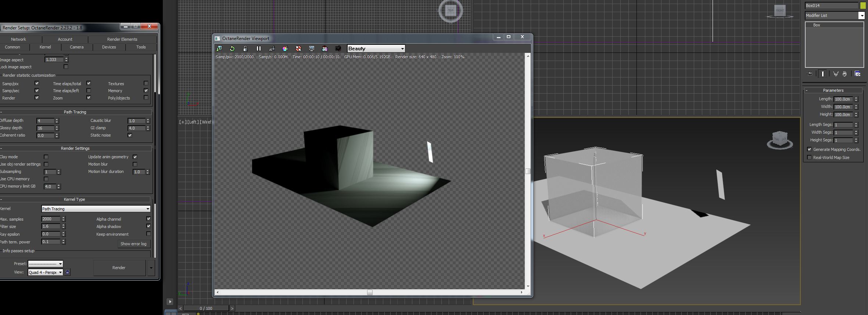The height and width of the screenshot is (315, 868).
Task: Toggle Generate Mapping Coords checkbox
Action: tap(809, 149)
